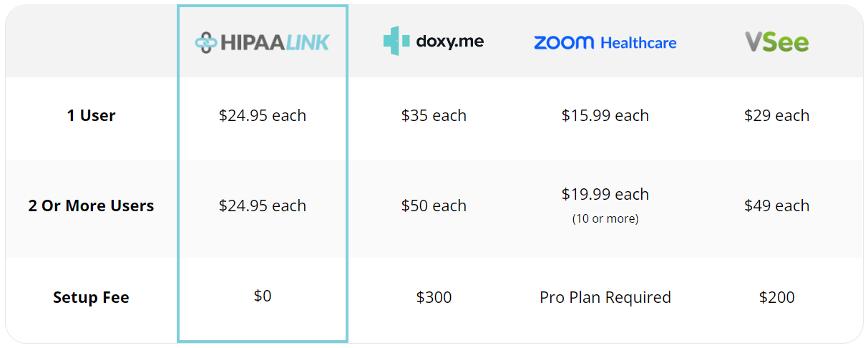Click the Pro Plan Required text

tap(605, 297)
